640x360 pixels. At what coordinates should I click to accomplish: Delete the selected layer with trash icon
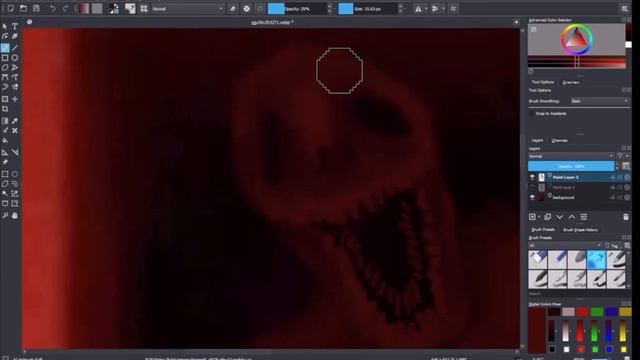click(626, 217)
